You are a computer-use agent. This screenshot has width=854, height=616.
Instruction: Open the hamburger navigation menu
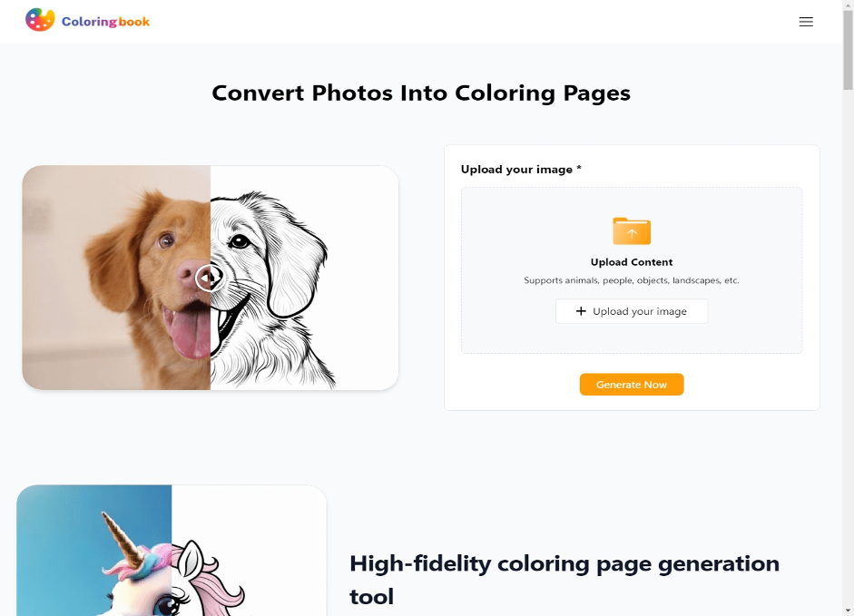(x=806, y=22)
